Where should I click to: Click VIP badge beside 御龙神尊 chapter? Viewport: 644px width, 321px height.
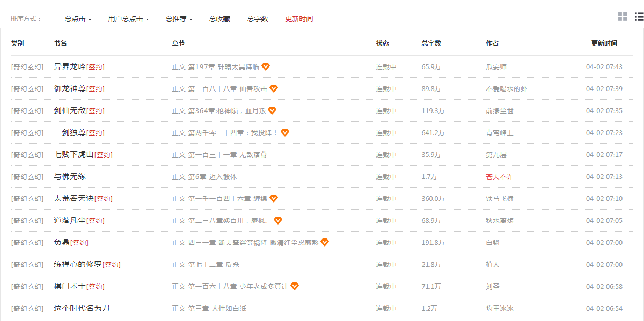274,88
